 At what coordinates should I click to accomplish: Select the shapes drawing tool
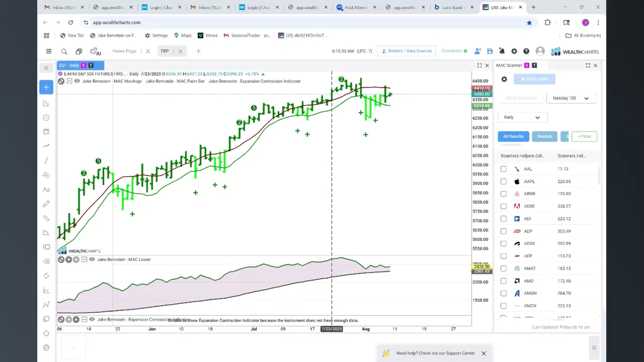[x=46, y=175]
